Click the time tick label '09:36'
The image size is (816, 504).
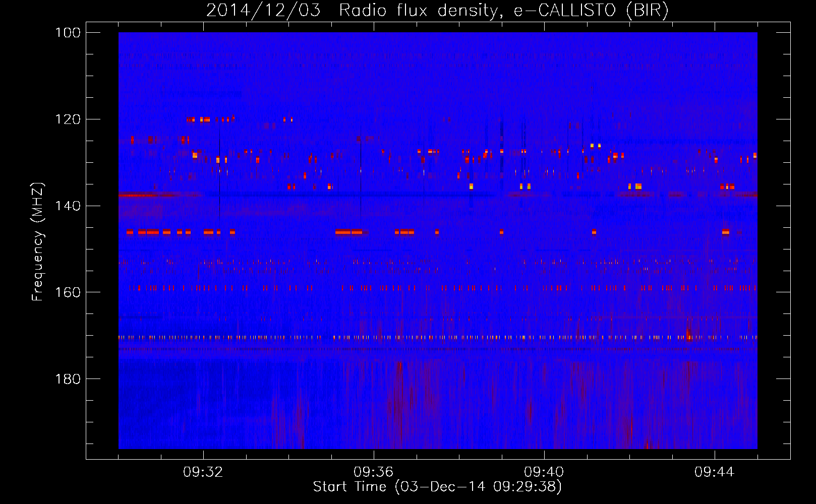click(x=374, y=472)
